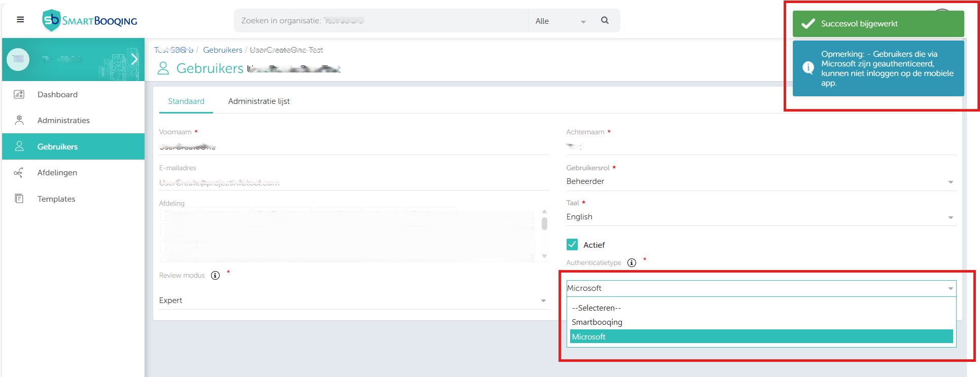Select the Standaard tab

pos(186,101)
